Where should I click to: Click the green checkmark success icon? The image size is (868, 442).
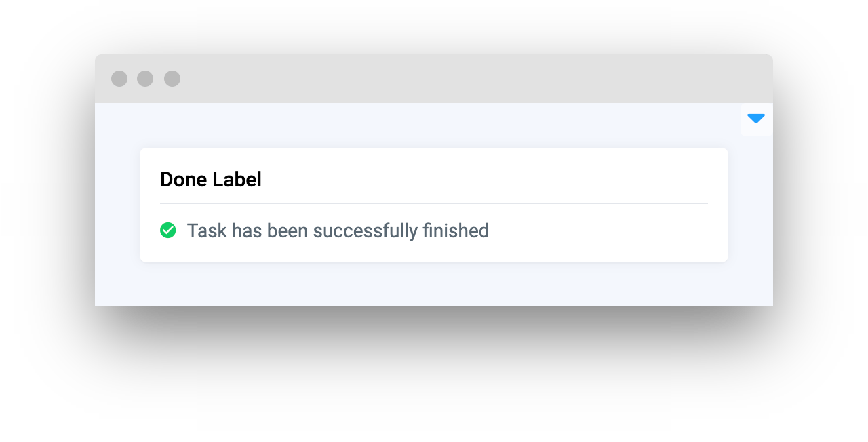[x=168, y=230]
